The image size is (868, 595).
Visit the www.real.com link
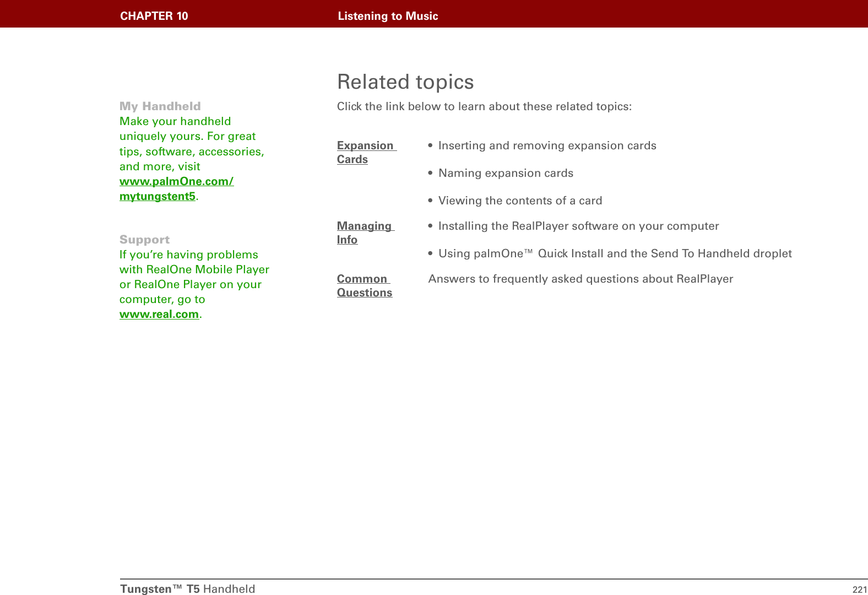(x=159, y=314)
